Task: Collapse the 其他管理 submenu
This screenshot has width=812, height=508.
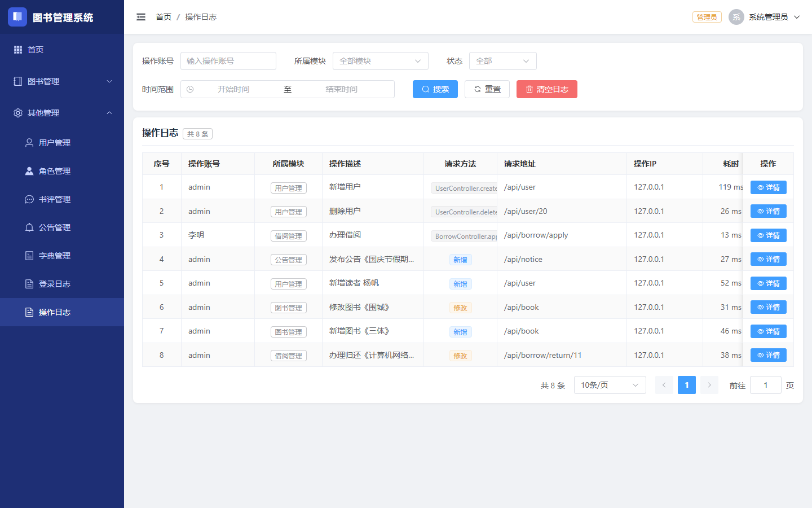Action: point(62,113)
